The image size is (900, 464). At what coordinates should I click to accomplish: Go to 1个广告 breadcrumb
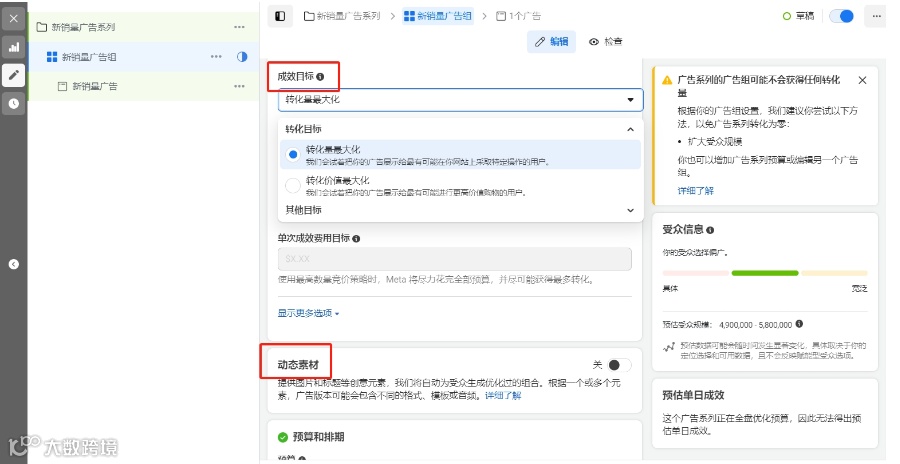tap(518, 16)
